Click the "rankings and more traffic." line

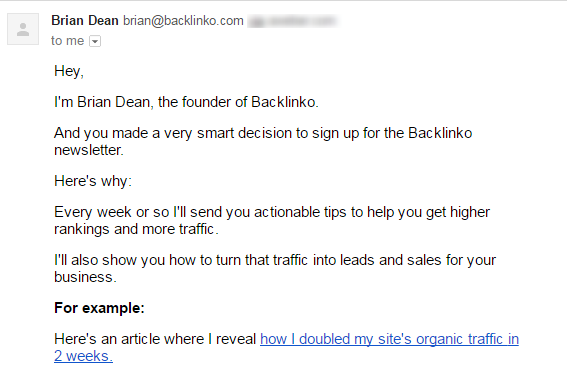136,229
